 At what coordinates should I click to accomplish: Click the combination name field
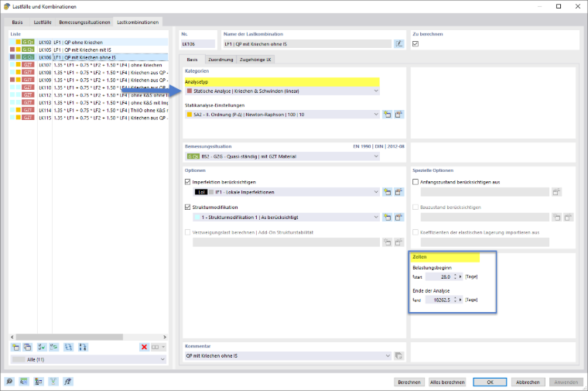click(x=307, y=44)
